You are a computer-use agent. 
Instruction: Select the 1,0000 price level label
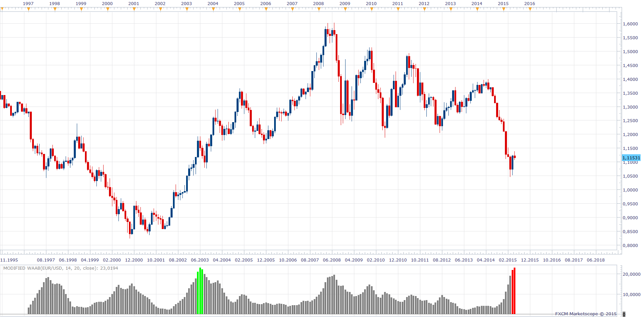click(x=630, y=190)
